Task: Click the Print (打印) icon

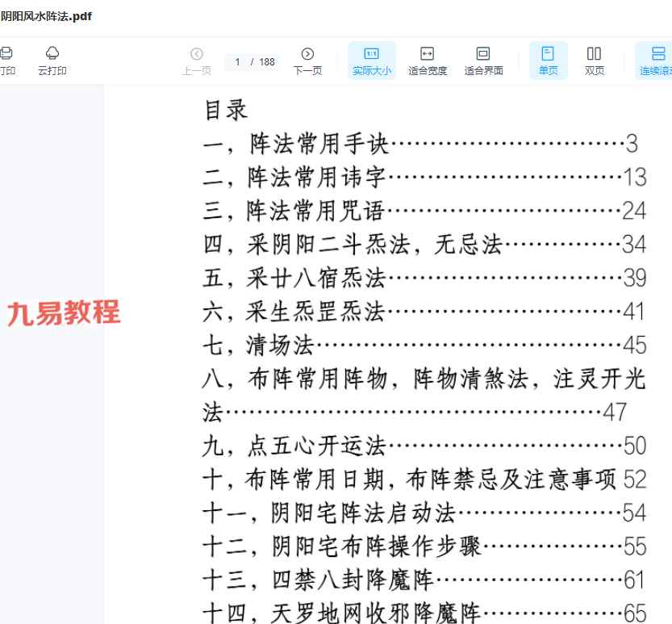Action: [6, 61]
